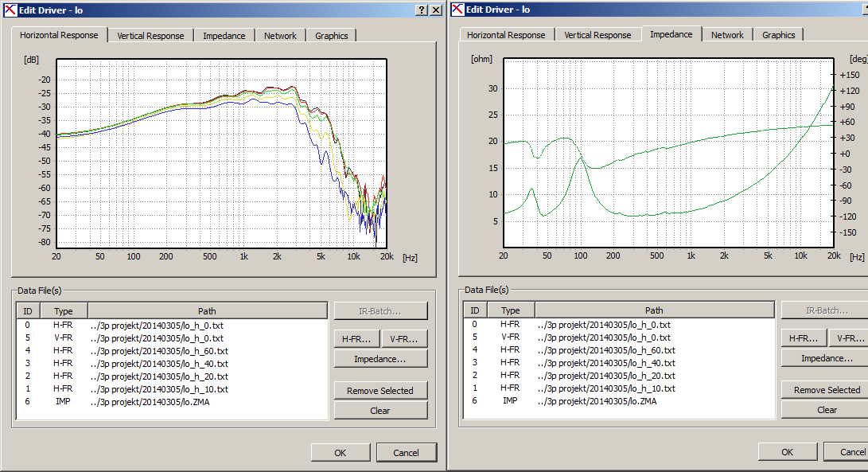Click Impedance... button in left window
Image resolution: width=868 pixels, height=472 pixels.
tap(380, 359)
